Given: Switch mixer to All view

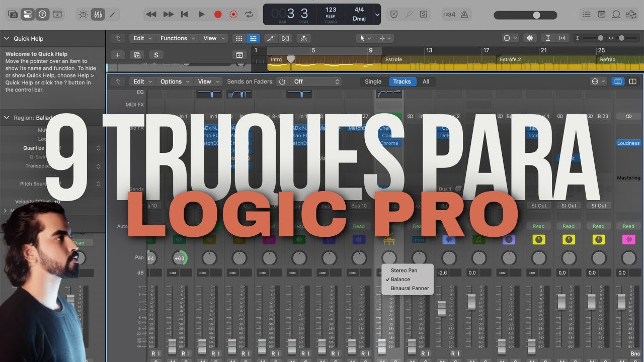Looking at the screenshot, I should pos(426,81).
